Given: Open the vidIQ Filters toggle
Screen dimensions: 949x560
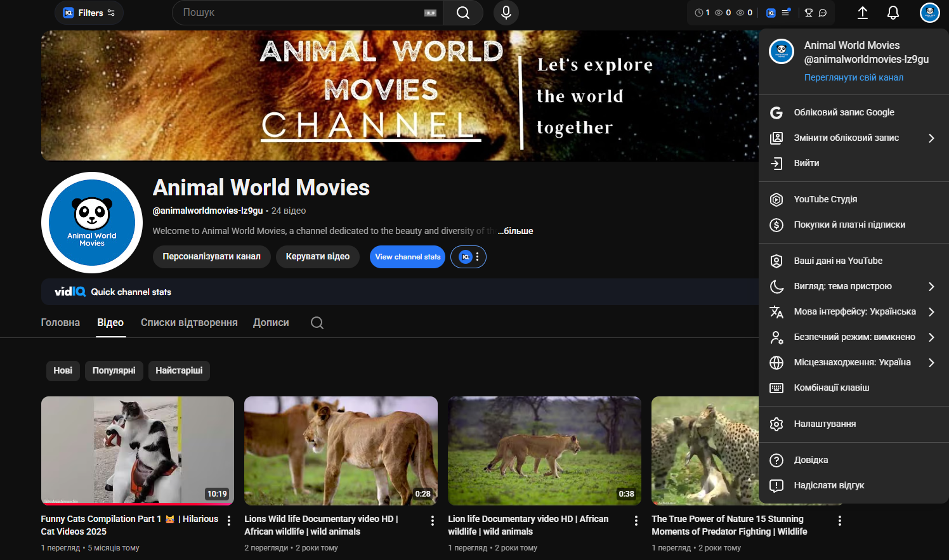Looking at the screenshot, I should click(x=89, y=13).
